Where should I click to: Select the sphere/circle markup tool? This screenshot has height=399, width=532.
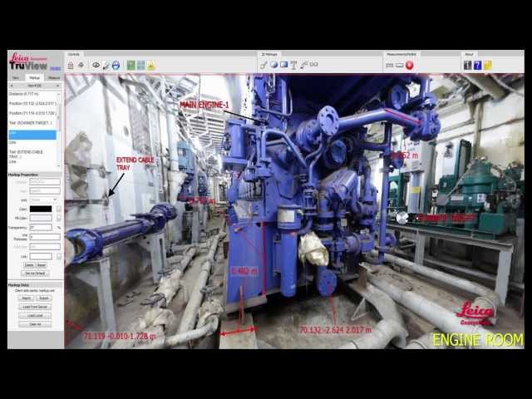(273, 65)
